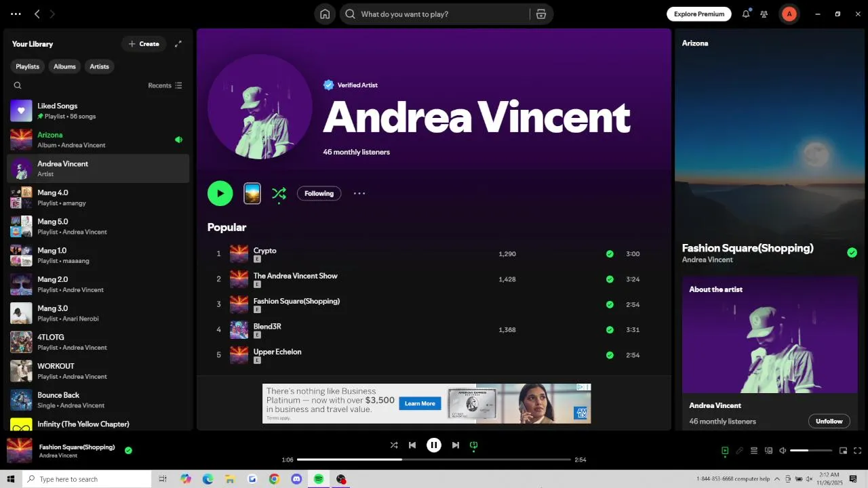Viewport: 868px width, 488px height.
Task: Toggle saved checkmark for Fashion Square(Shopping) row
Action: tap(610, 304)
